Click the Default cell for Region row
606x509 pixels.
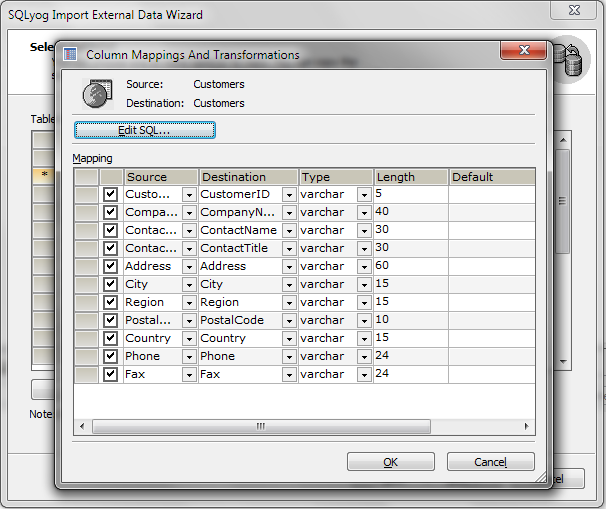tap(491, 302)
